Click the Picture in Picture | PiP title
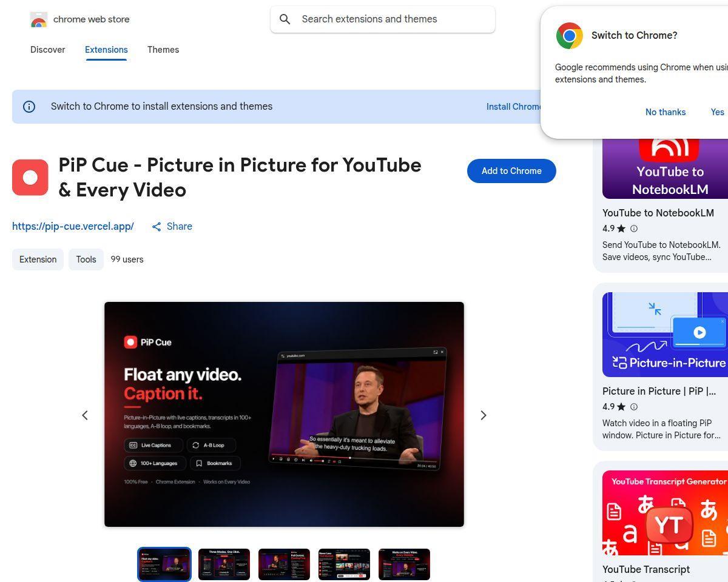Viewport: 728px width, 582px height. click(659, 391)
